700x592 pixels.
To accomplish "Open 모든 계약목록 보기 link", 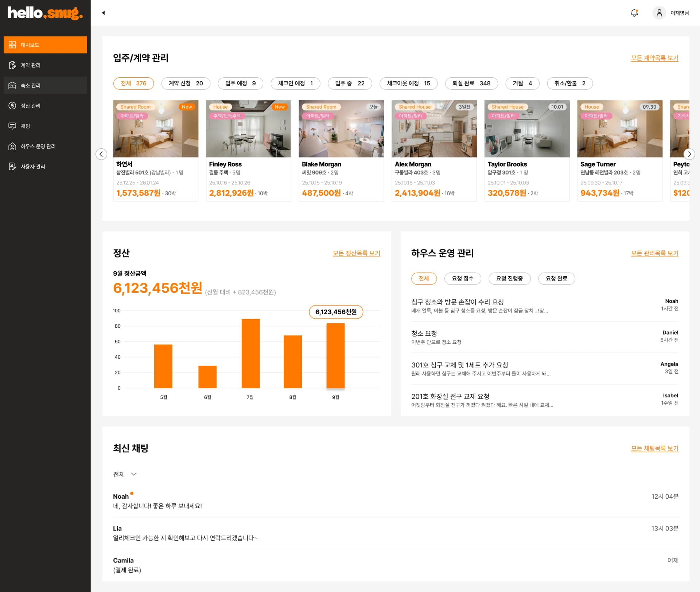I will tap(654, 58).
